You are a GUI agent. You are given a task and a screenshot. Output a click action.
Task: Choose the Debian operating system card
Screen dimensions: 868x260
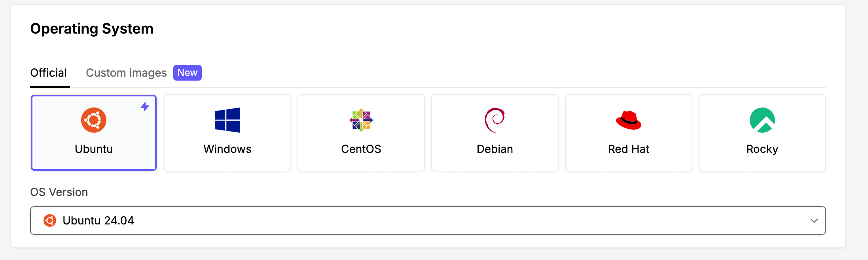pyautogui.click(x=495, y=133)
